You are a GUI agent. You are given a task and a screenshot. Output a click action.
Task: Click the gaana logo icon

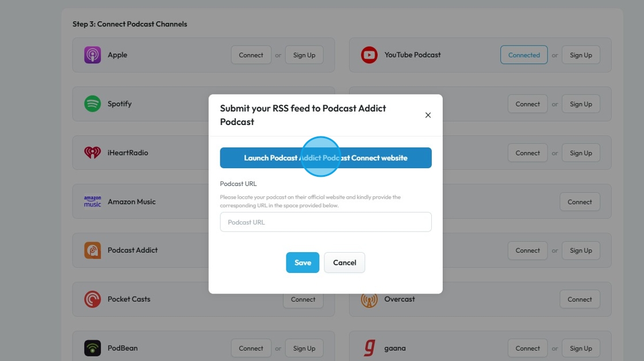[x=369, y=348]
